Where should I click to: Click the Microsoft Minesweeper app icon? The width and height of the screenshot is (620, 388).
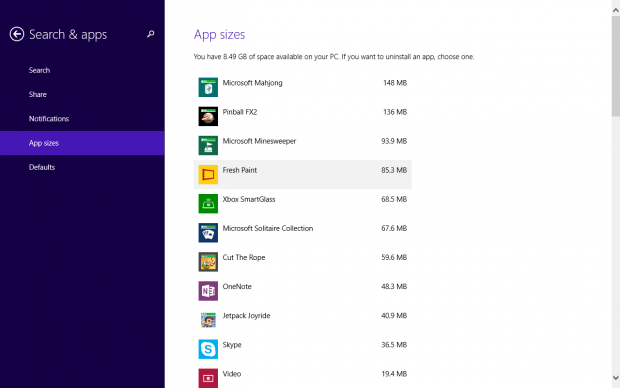click(208, 145)
